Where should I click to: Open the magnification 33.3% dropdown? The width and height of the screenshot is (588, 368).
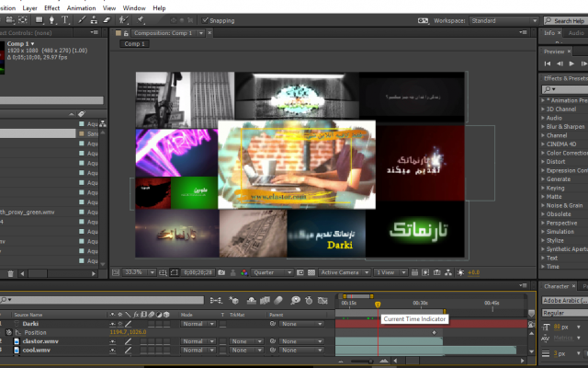[139, 272]
